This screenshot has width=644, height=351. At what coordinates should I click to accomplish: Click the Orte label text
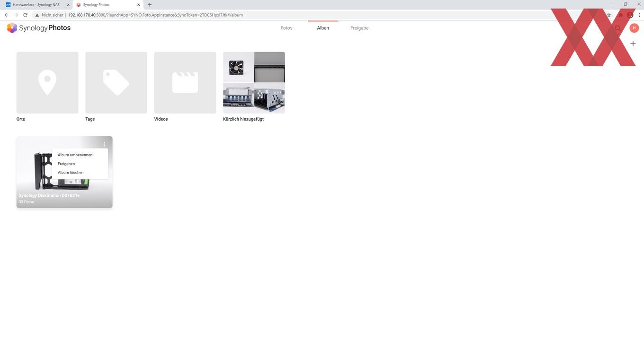[x=21, y=119]
